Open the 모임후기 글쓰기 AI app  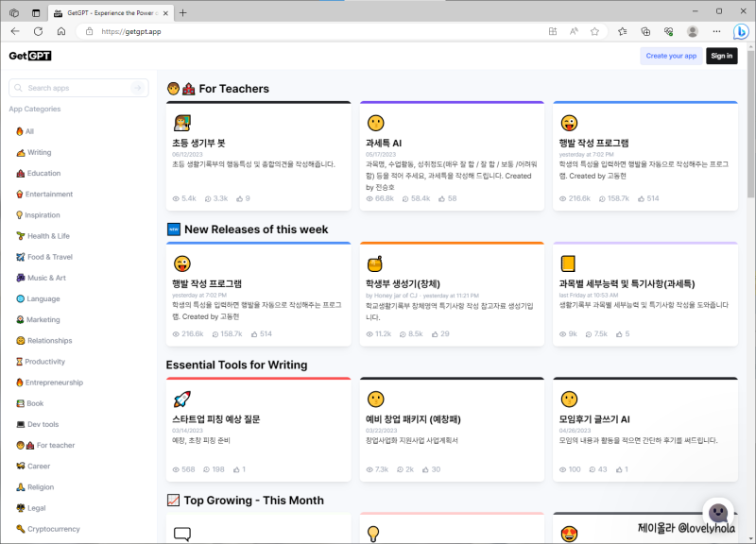594,419
